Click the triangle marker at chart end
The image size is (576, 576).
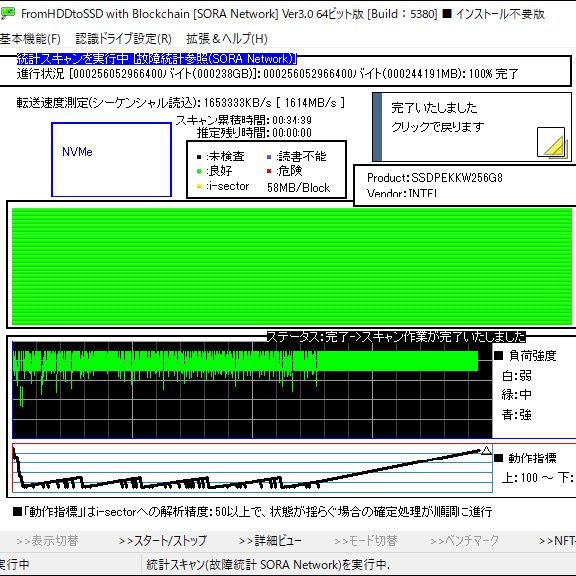(x=486, y=450)
